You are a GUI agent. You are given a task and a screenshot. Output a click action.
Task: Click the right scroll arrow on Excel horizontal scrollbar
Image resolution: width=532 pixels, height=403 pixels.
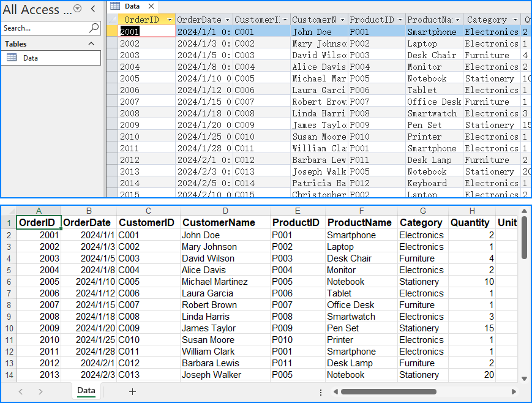point(515,391)
